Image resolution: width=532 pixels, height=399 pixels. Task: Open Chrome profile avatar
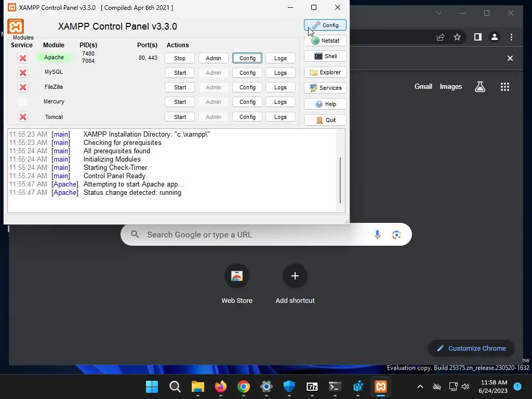point(495,37)
